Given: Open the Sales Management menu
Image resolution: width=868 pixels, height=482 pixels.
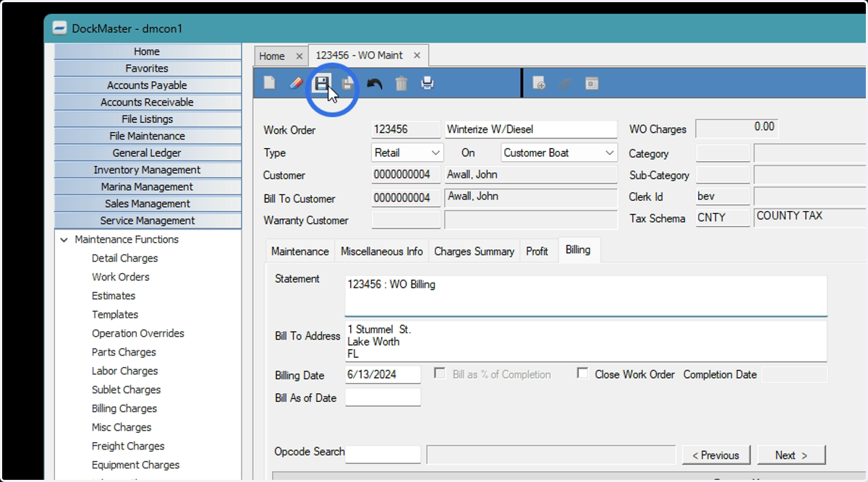Looking at the screenshot, I should (148, 204).
